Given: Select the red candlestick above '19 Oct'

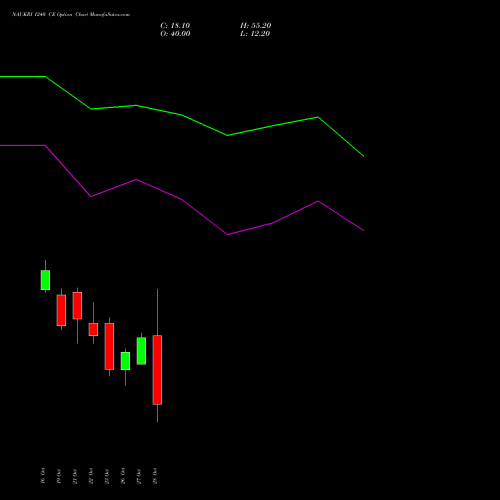Looking at the screenshot, I should click(x=61, y=310).
